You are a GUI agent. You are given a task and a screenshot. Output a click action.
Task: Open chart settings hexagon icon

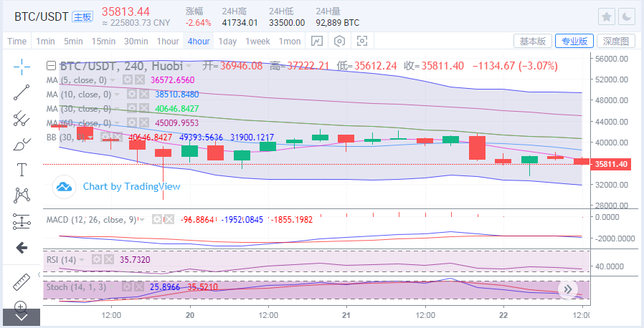(339, 41)
